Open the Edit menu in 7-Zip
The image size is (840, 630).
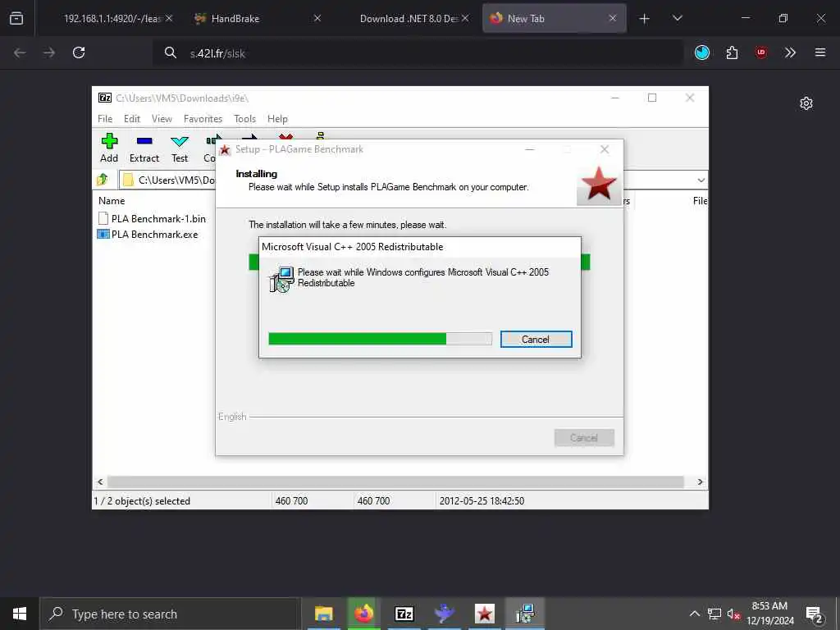tap(132, 118)
